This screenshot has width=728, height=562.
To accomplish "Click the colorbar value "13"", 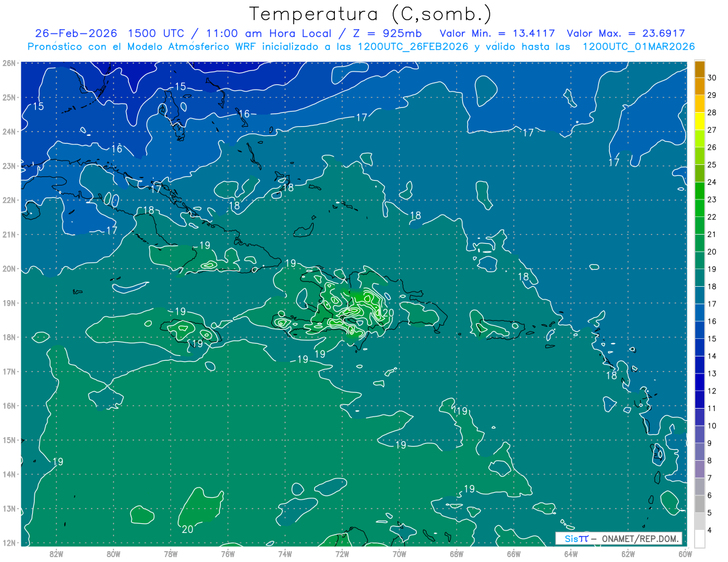I will point(713,373).
